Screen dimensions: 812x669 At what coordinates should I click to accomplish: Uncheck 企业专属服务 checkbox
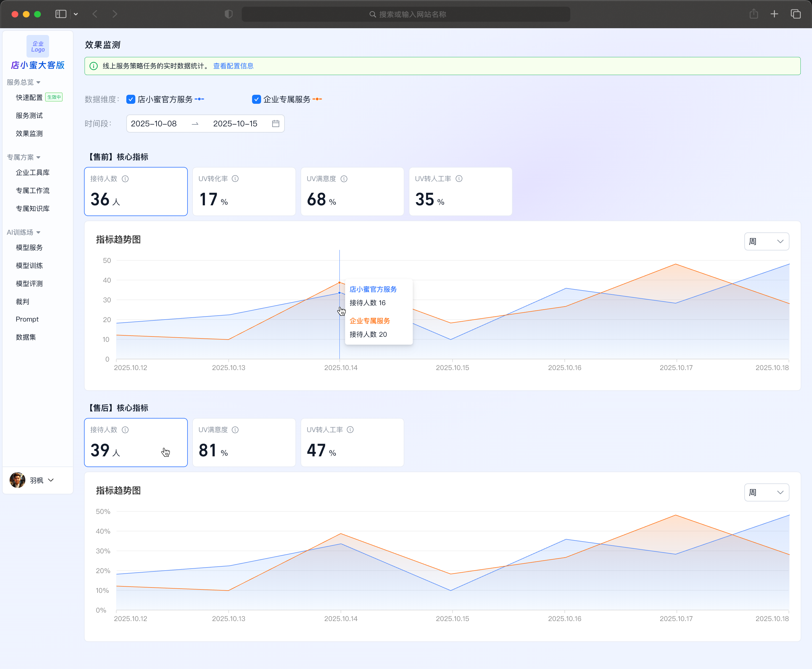(x=257, y=100)
